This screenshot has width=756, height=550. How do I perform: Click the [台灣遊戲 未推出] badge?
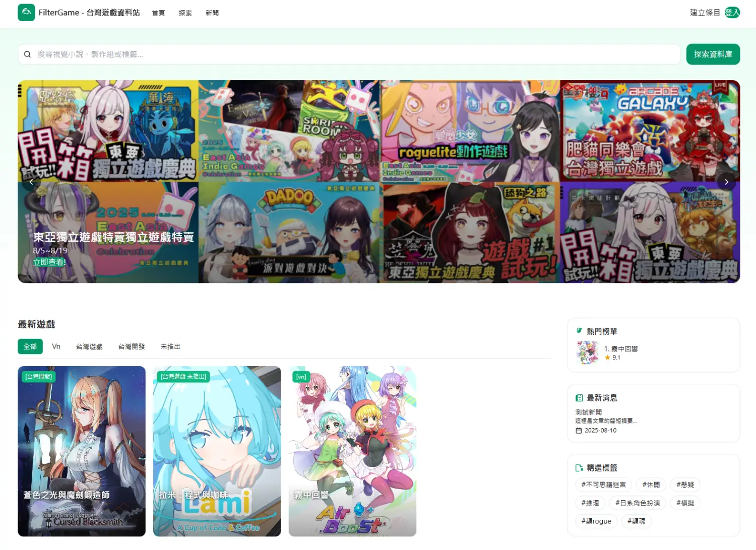pos(183,377)
